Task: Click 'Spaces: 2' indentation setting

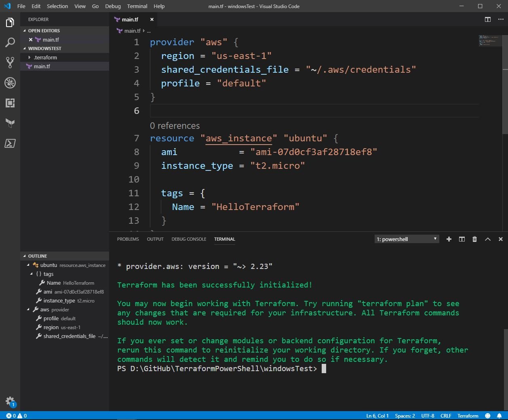Action: 405,416
